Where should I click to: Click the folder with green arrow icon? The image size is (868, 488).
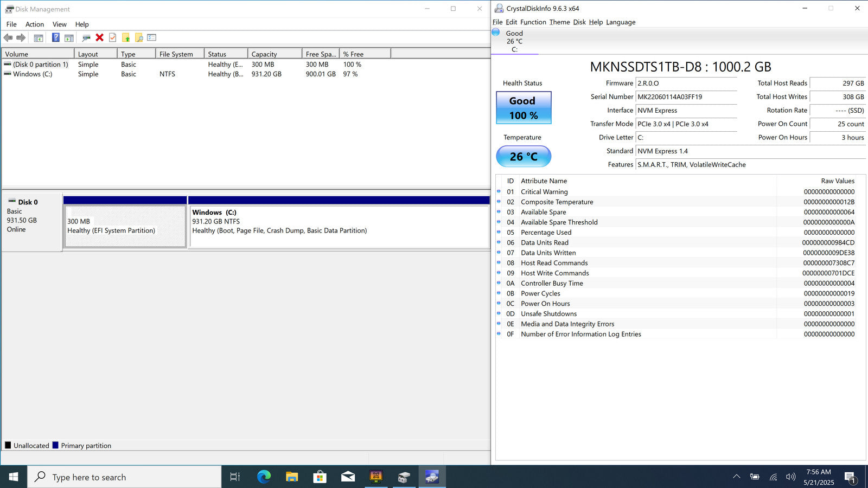click(126, 37)
